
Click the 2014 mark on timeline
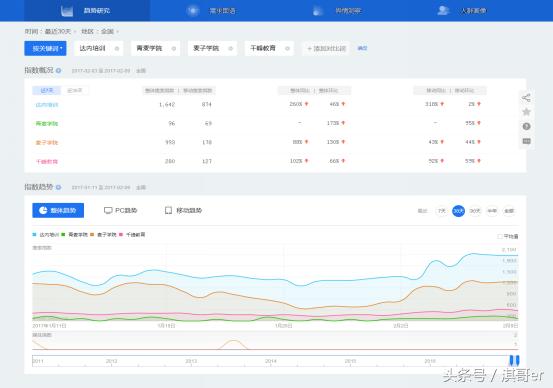click(271, 361)
